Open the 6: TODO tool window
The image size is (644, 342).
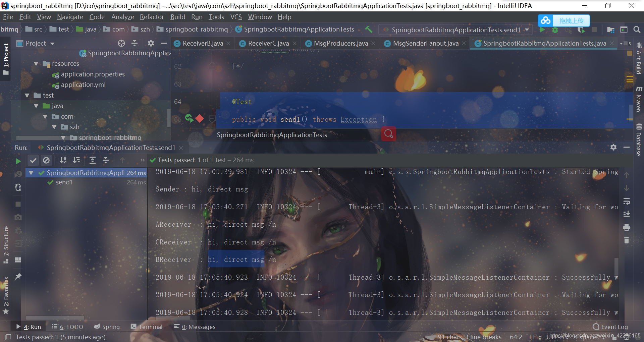[68, 327]
